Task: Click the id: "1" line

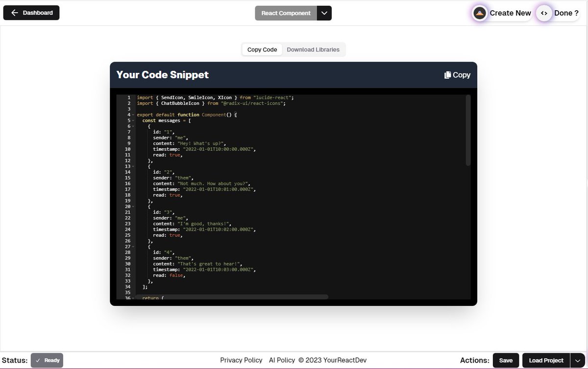Action: pos(164,132)
